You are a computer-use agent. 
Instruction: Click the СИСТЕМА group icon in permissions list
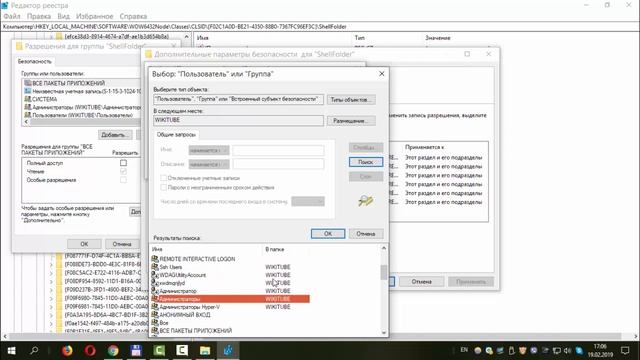pyautogui.click(x=28, y=99)
